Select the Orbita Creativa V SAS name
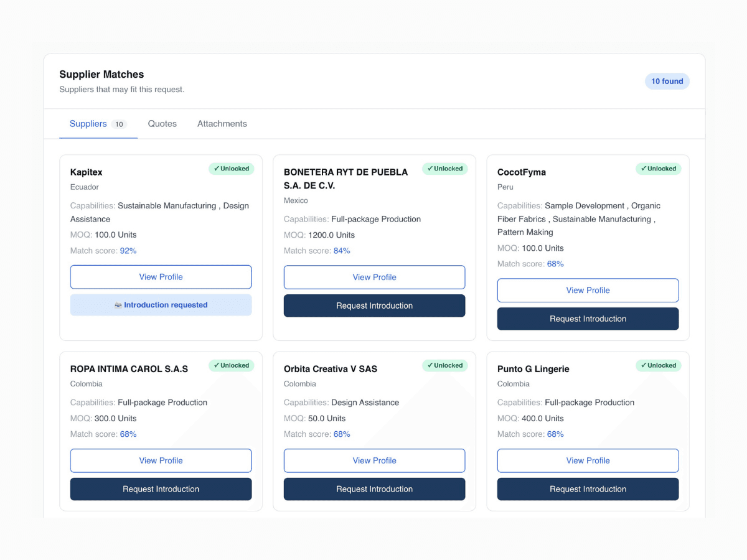This screenshot has height=560, width=747. [x=331, y=369]
